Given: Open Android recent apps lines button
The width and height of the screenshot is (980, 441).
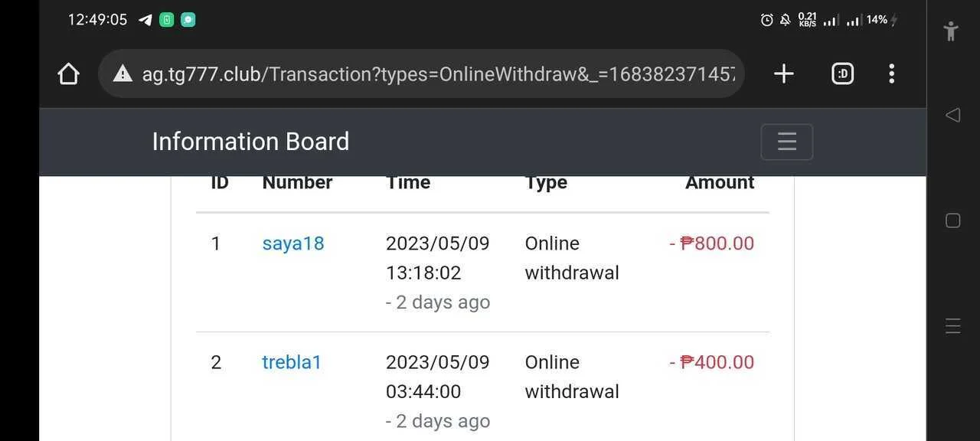Looking at the screenshot, I should click(952, 326).
